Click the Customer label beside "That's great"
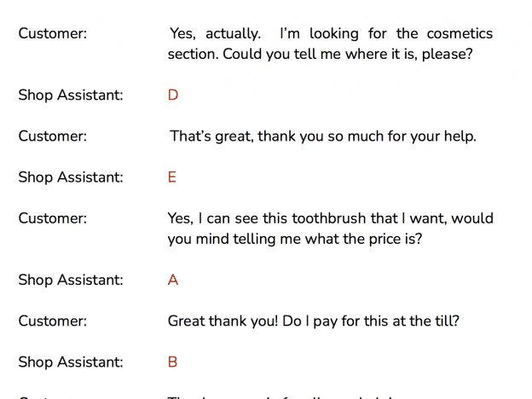This screenshot has height=399, width=532. coord(53,136)
